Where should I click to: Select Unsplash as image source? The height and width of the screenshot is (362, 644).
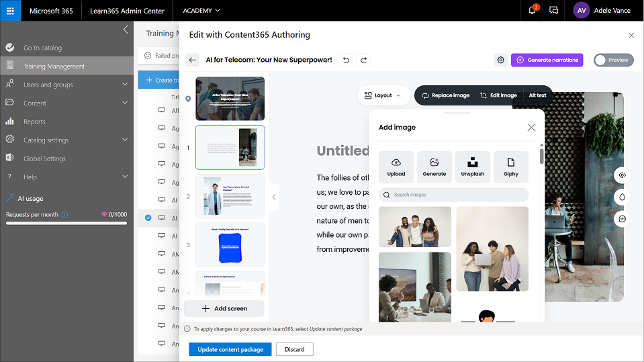[x=473, y=167]
